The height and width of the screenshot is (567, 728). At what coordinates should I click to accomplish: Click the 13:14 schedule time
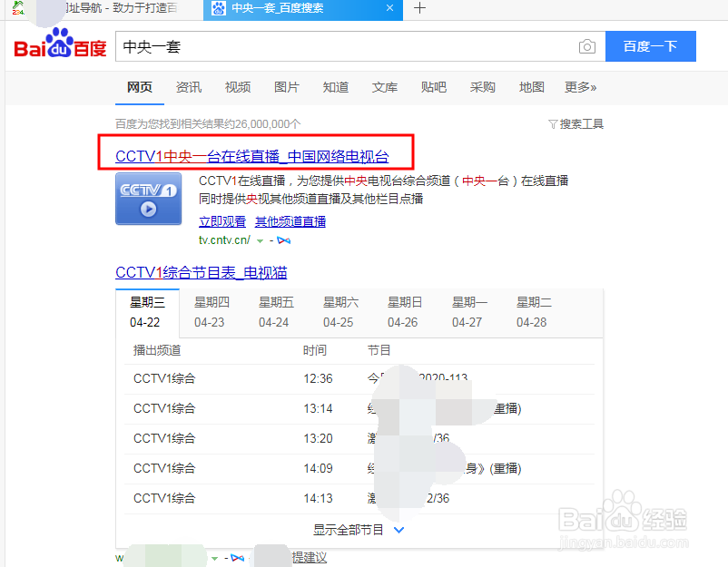(318, 408)
